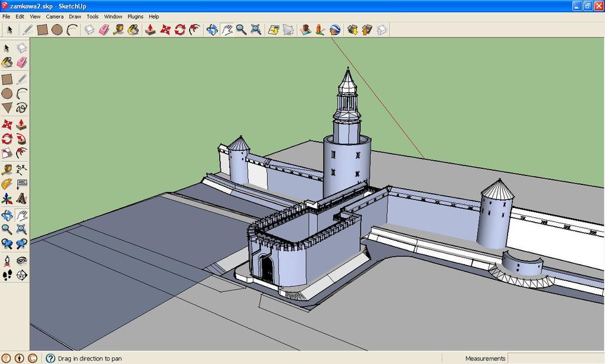Activate the Follow Me tool

22,139
